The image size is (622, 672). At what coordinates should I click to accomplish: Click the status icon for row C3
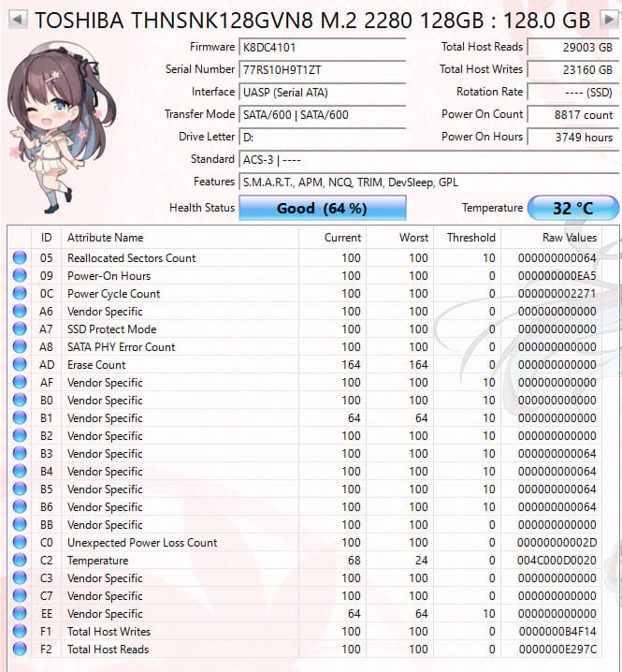pyautogui.click(x=20, y=577)
